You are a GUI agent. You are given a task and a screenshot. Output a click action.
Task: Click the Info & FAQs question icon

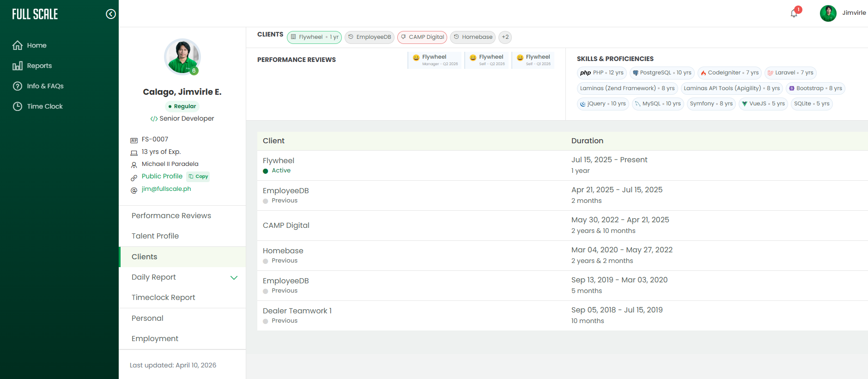[18, 86]
